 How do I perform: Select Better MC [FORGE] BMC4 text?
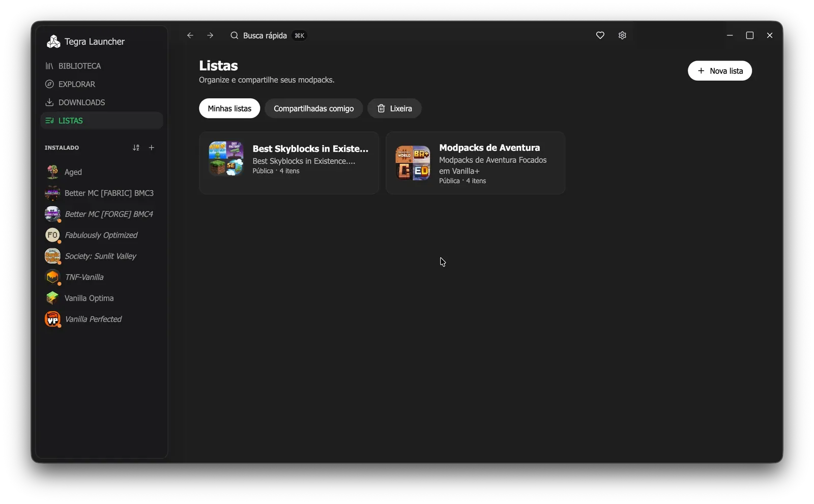click(109, 214)
